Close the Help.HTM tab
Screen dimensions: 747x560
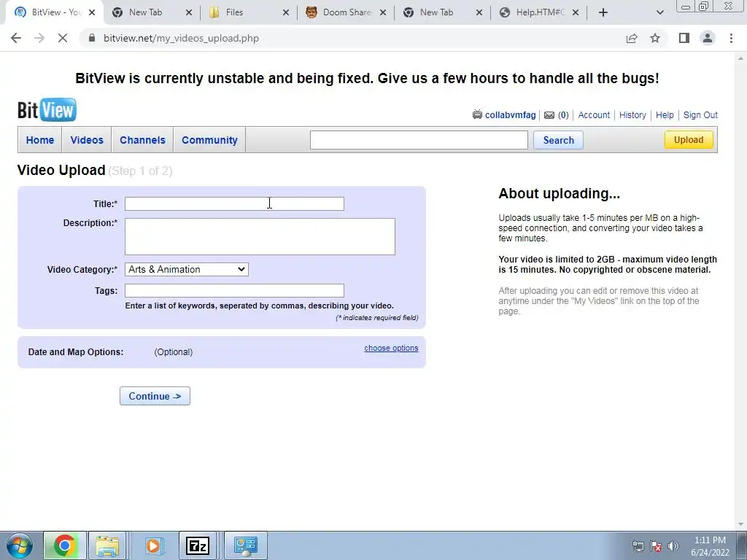[576, 13]
